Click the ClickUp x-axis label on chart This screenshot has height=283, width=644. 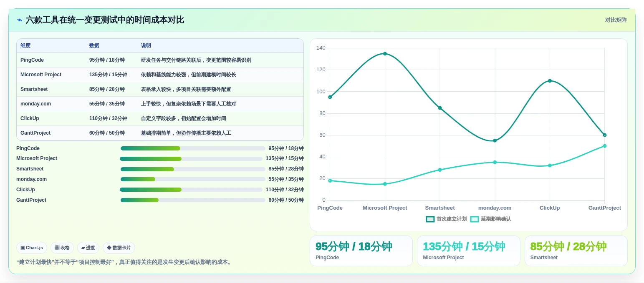pos(550,208)
